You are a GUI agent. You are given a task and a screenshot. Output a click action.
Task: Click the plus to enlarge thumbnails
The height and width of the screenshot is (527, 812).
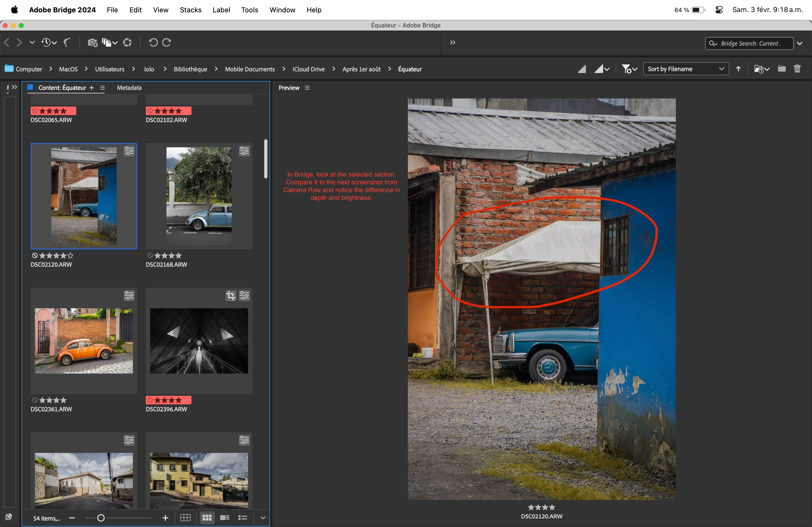tap(165, 518)
